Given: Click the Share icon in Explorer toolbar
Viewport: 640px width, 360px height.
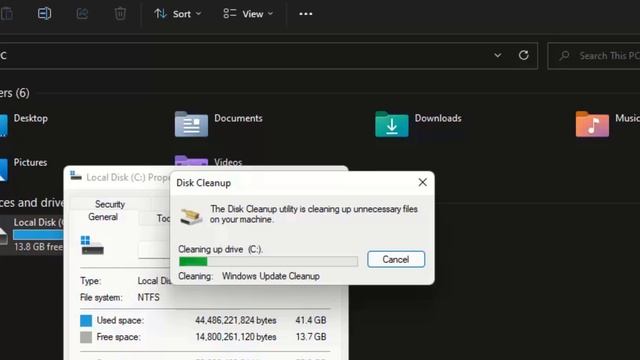Looking at the screenshot, I should (82, 14).
